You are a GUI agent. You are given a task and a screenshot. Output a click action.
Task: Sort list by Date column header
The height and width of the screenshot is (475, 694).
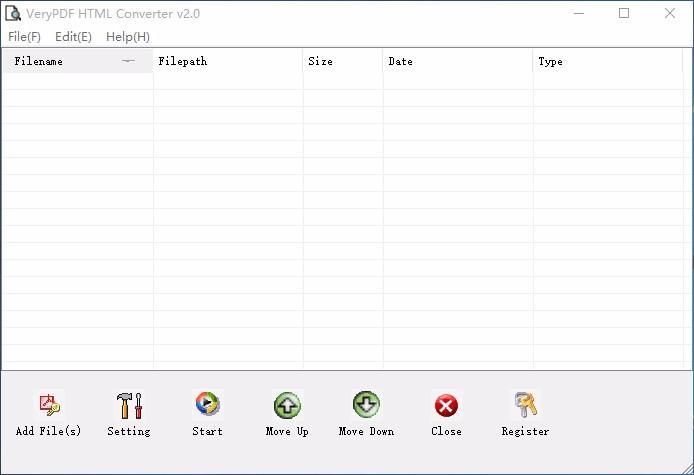[x=458, y=61]
